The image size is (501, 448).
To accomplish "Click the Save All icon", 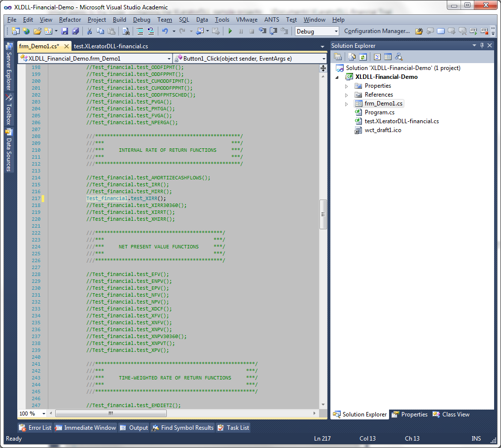I will point(75,31).
